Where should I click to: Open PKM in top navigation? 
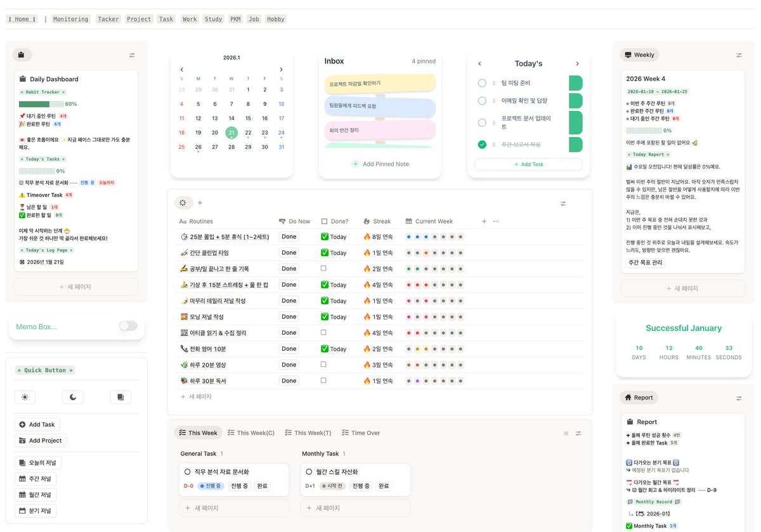pyautogui.click(x=235, y=19)
